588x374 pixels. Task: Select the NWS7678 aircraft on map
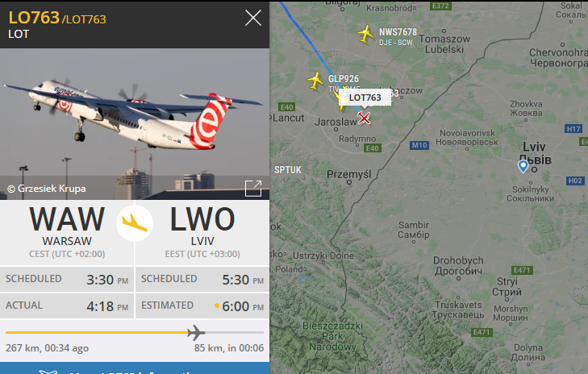[x=365, y=34]
